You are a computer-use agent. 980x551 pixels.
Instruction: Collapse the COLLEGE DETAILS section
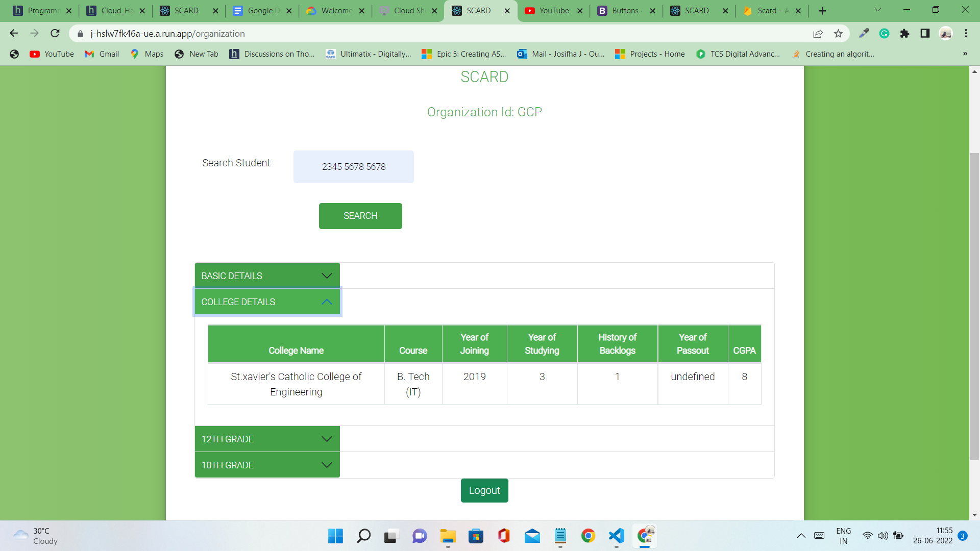point(267,302)
